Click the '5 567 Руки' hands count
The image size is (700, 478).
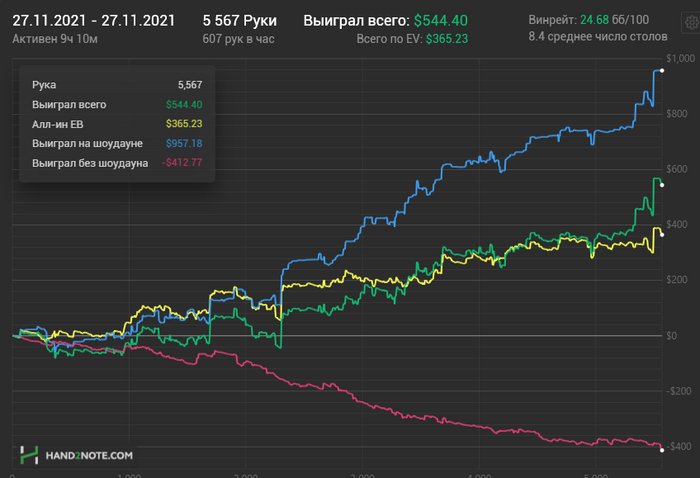point(240,21)
